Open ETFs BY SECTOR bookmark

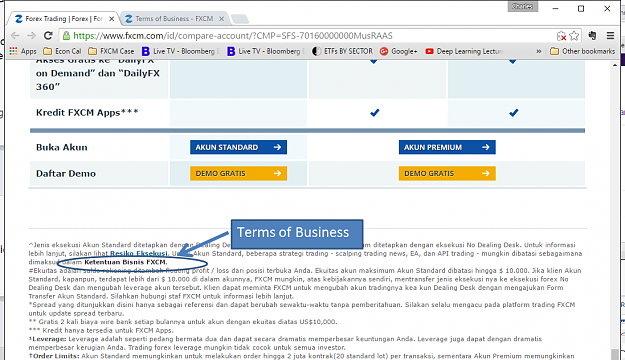(x=342, y=51)
